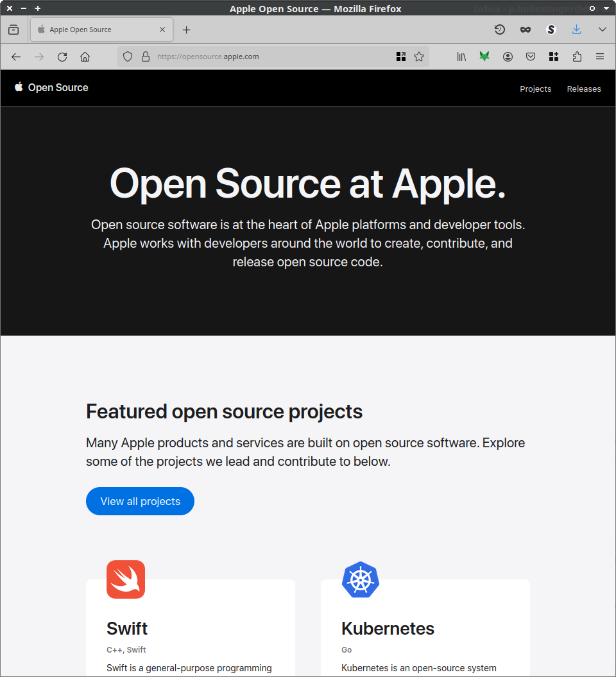
Task: Go to the Firefox home page
Action: click(x=85, y=56)
